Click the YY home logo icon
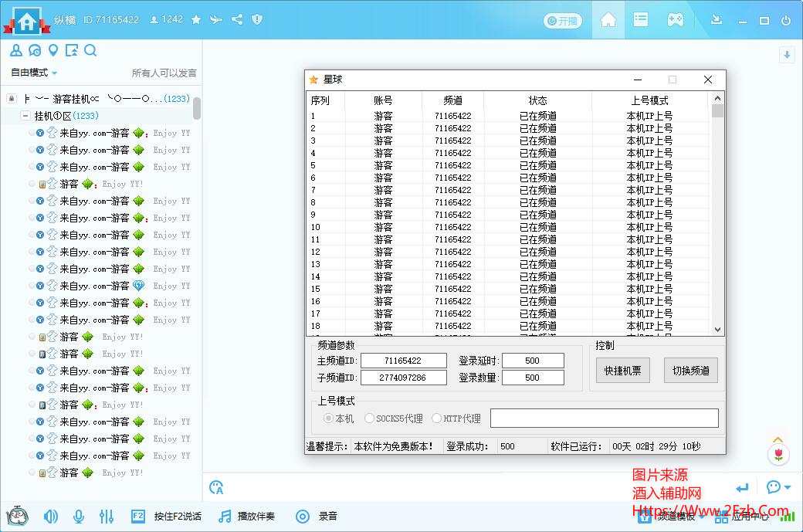The width and height of the screenshot is (803, 532). tap(26, 21)
